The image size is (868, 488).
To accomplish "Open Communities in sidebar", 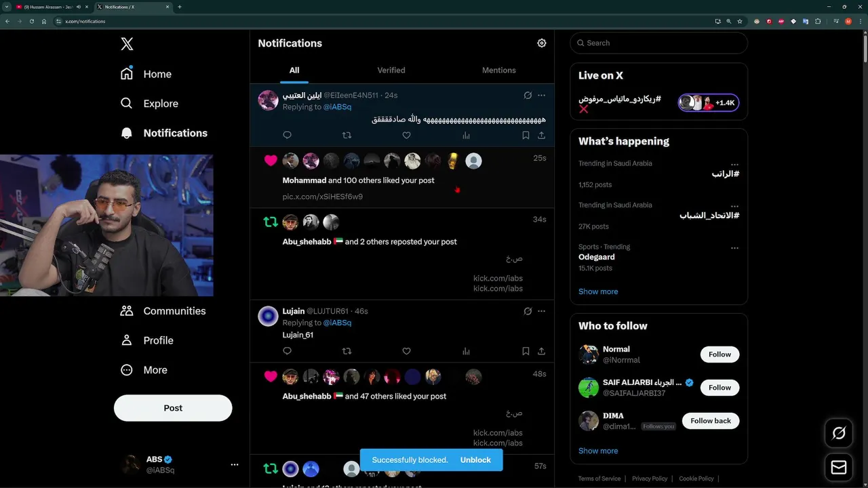I will [x=163, y=311].
